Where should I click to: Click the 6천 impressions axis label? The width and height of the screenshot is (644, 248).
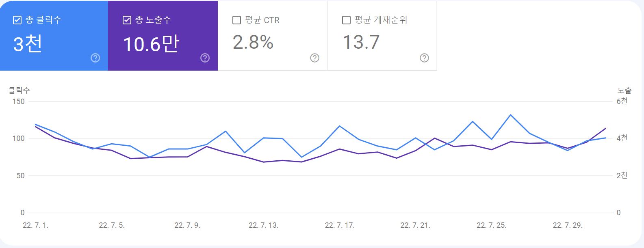pos(622,101)
